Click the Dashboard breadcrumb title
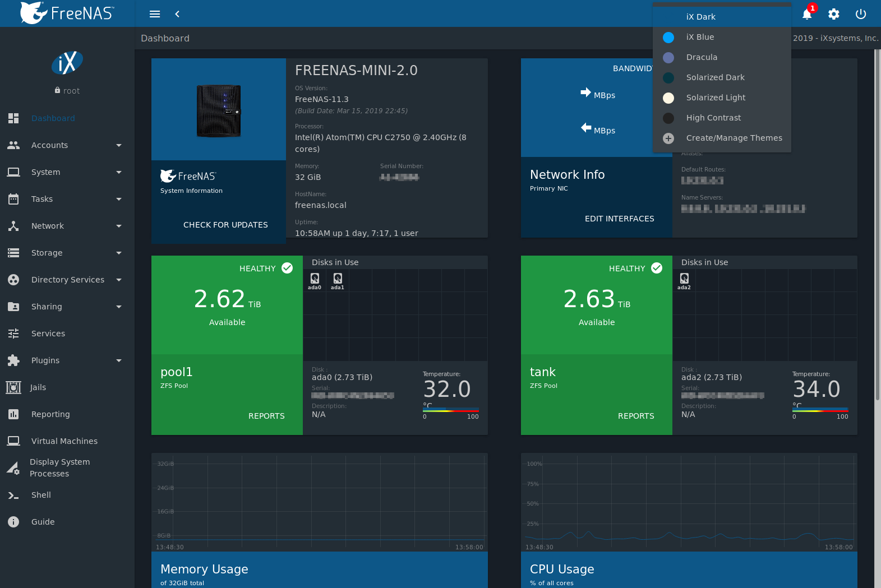 [165, 38]
